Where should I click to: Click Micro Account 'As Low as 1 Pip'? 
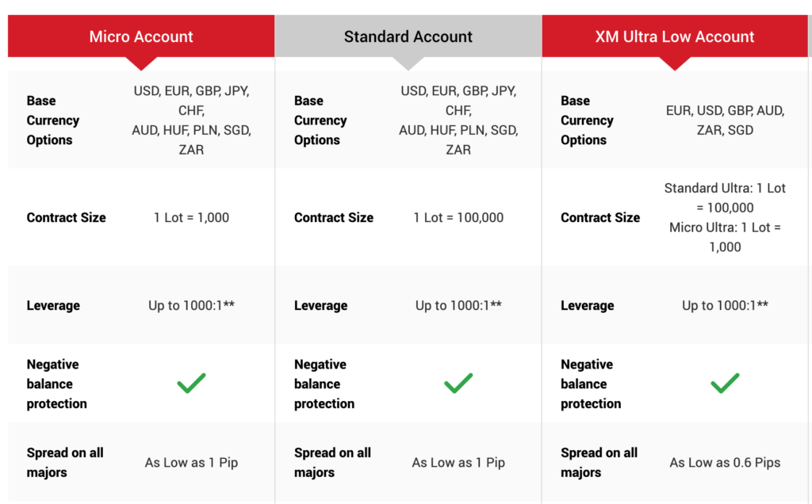tap(192, 463)
